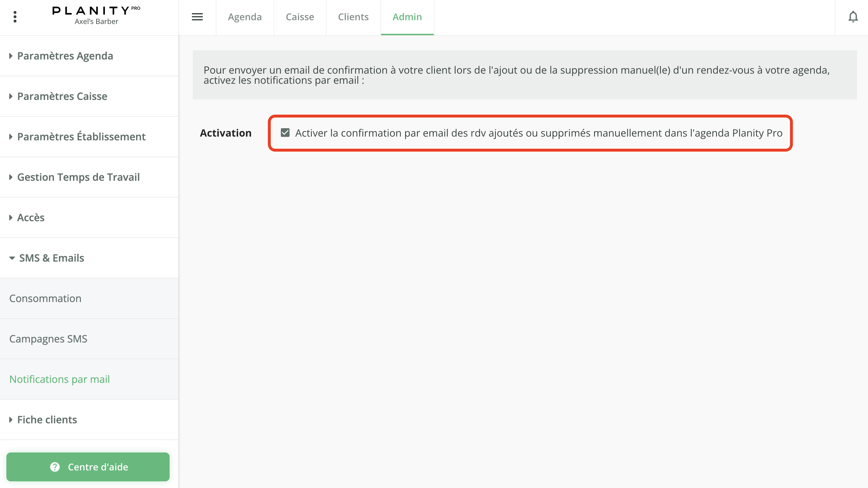Switch to the Clients tab
The image size is (868, 488).
click(353, 17)
